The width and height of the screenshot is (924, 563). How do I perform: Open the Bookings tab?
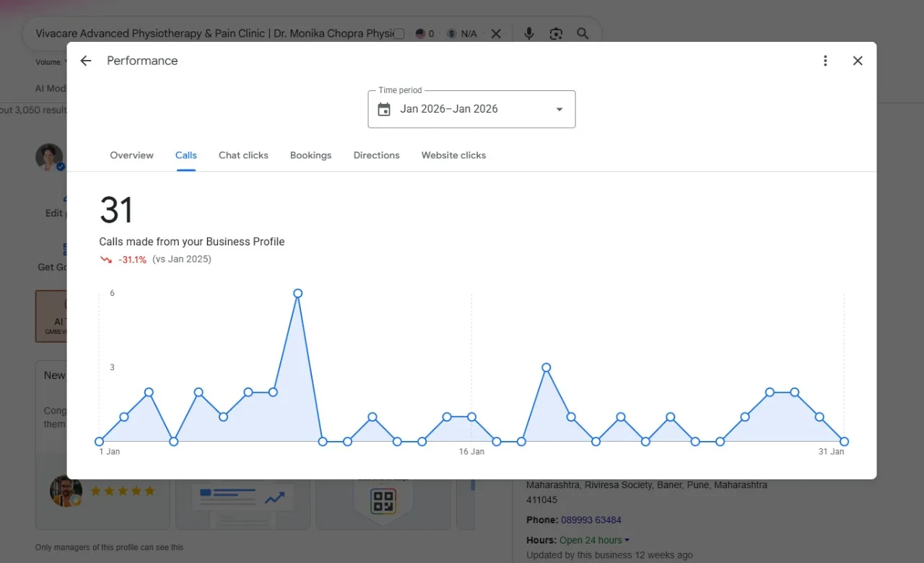310,155
